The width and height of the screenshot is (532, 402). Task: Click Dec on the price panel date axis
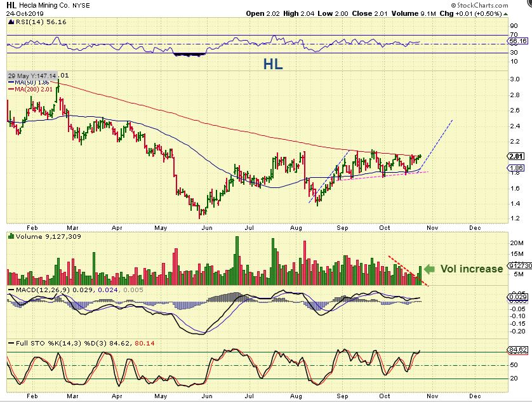coord(475,228)
